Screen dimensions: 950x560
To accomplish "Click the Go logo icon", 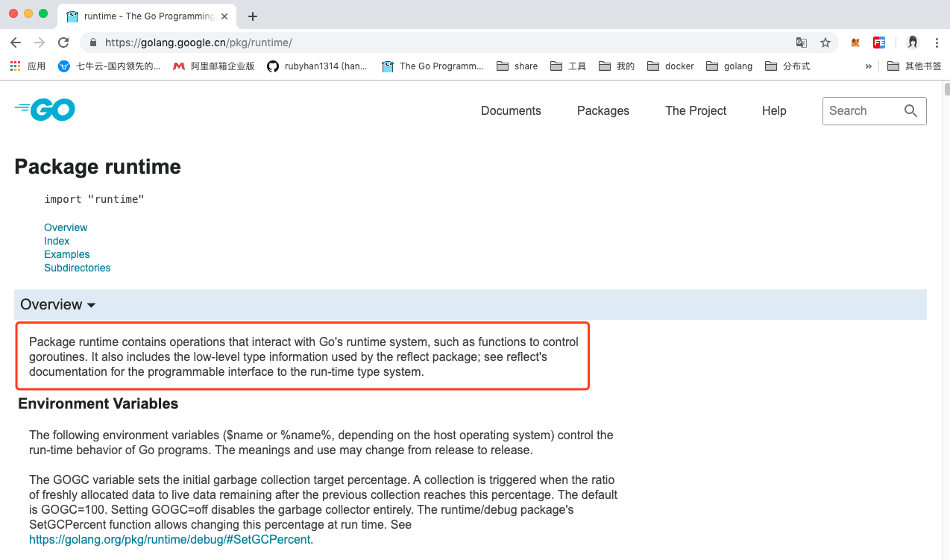I will tap(45, 110).
